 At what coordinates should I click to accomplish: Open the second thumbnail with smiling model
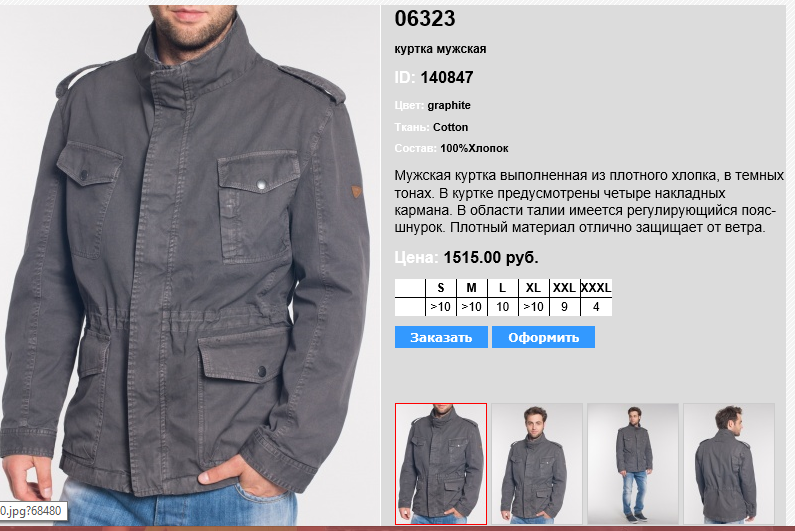[x=537, y=464]
